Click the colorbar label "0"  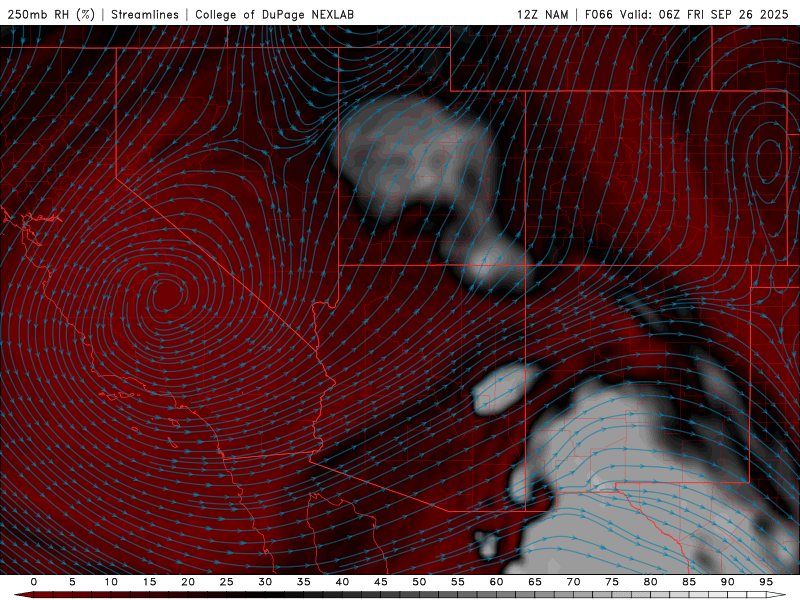coord(34,582)
